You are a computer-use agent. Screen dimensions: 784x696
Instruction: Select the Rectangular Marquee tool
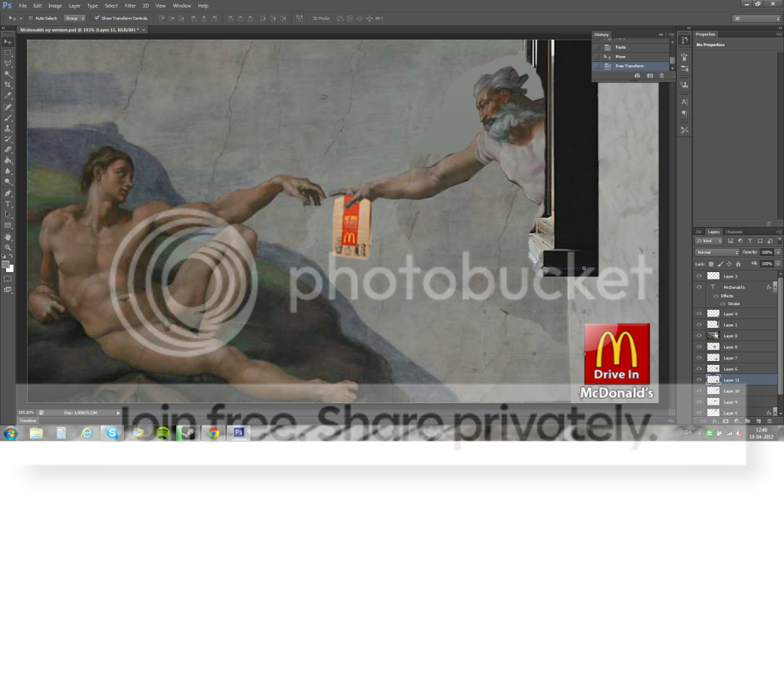tap(8, 52)
